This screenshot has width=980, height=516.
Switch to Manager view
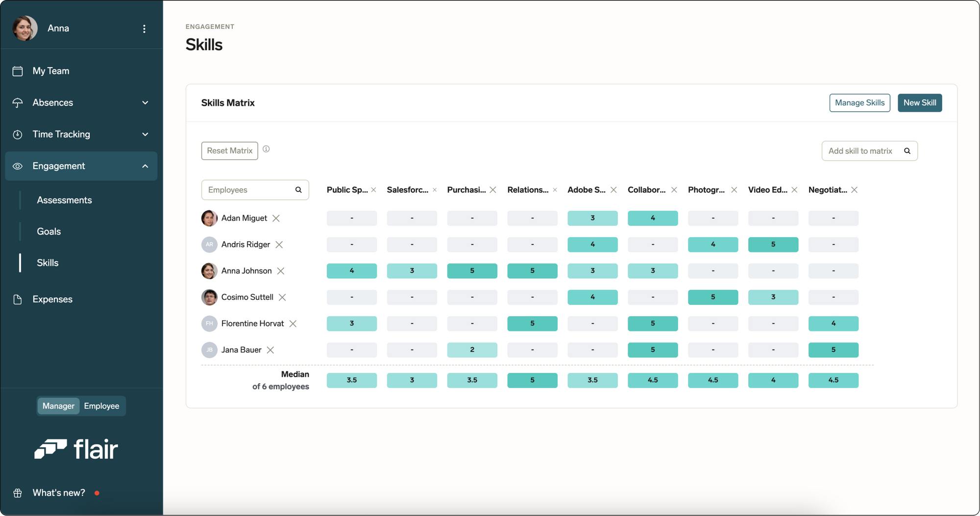58,406
